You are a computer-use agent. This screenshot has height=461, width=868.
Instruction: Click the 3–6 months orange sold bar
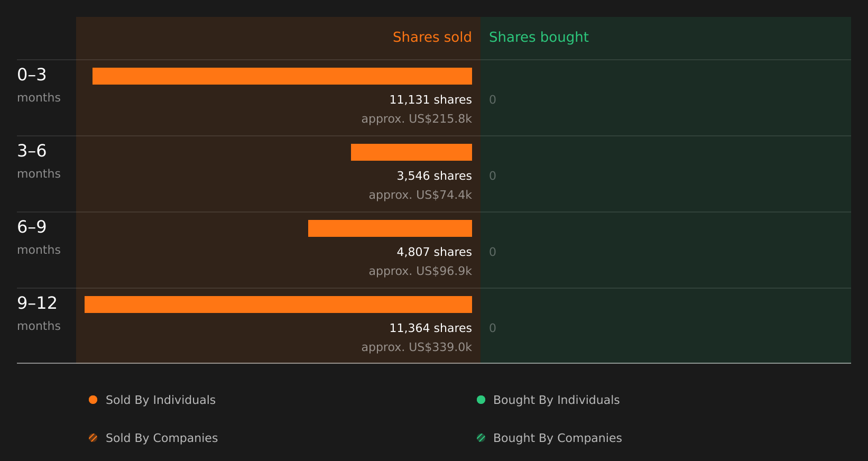coord(411,152)
